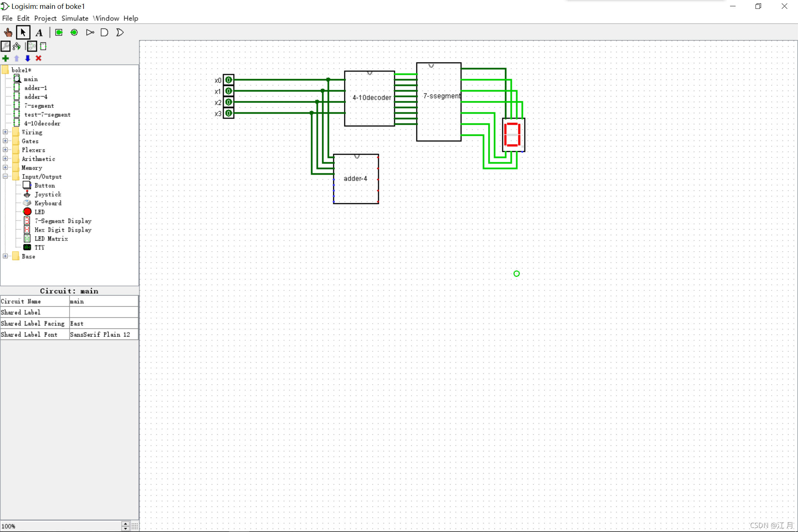This screenshot has height=532, width=798.
Task: Pick the input pin tool
Action: point(59,33)
